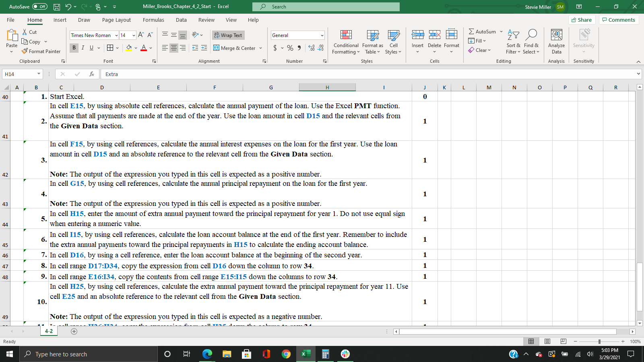
Task: Click the Cut scissors button
Action: 29,32
